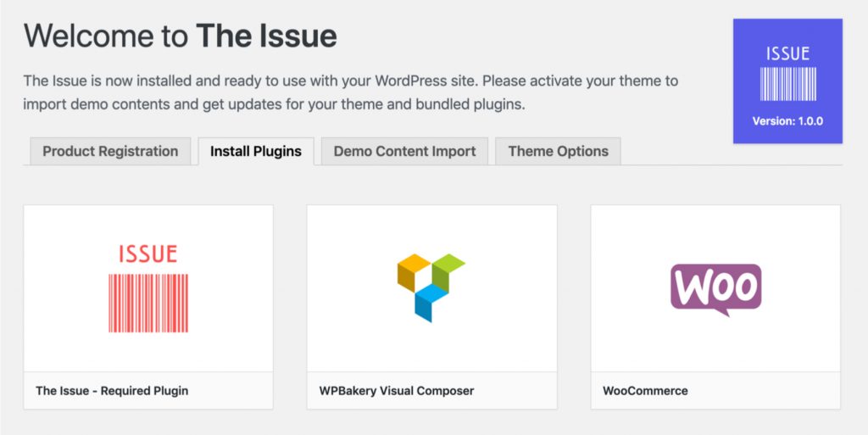Switch to the Demo Content Import tab
The width and height of the screenshot is (868, 435).
click(x=404, y=151)
